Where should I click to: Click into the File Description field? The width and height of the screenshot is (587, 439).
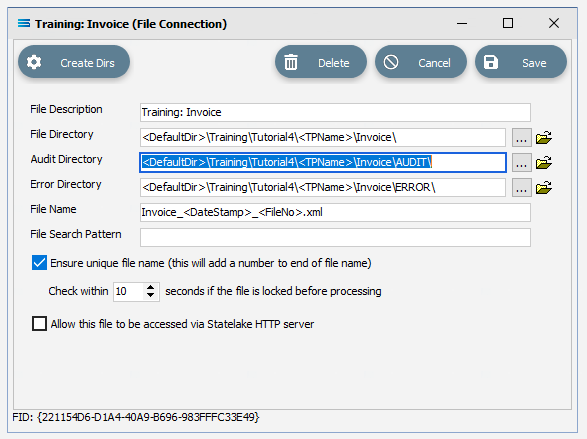point(335,112)
